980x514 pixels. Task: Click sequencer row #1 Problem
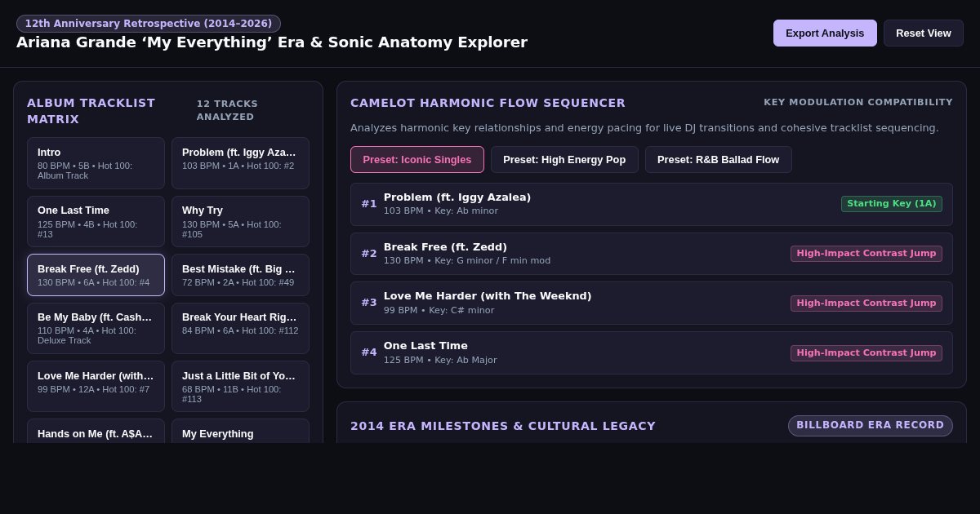pos(652,204)
